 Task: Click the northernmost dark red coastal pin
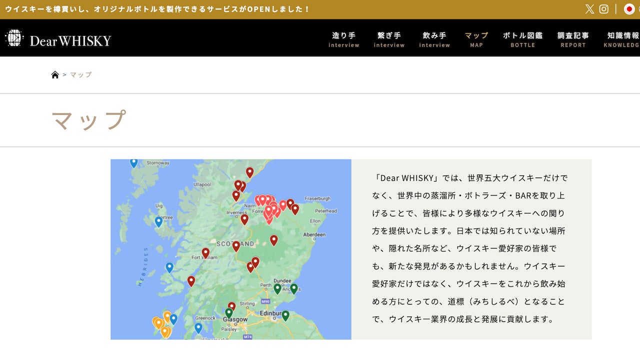coord(250,172)
